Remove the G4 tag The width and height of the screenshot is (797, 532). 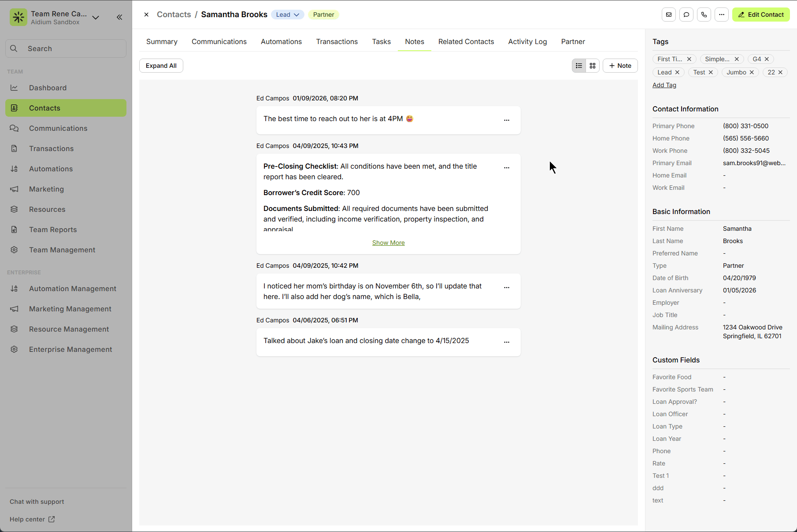point(767,59)
